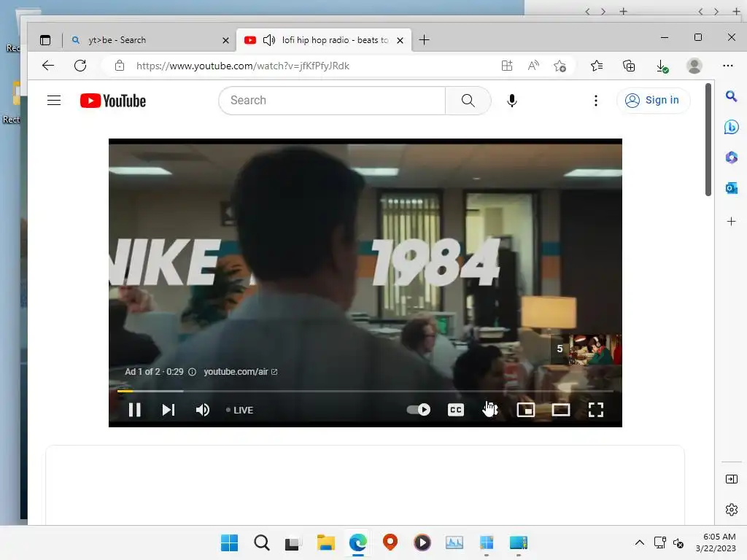
Task: Open taskbar Search
Action: click(262, 542)
